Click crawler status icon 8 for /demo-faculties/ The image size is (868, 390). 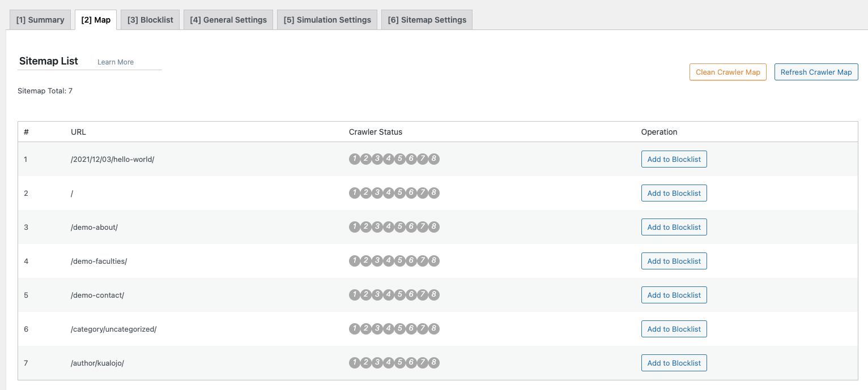[434, 261]
